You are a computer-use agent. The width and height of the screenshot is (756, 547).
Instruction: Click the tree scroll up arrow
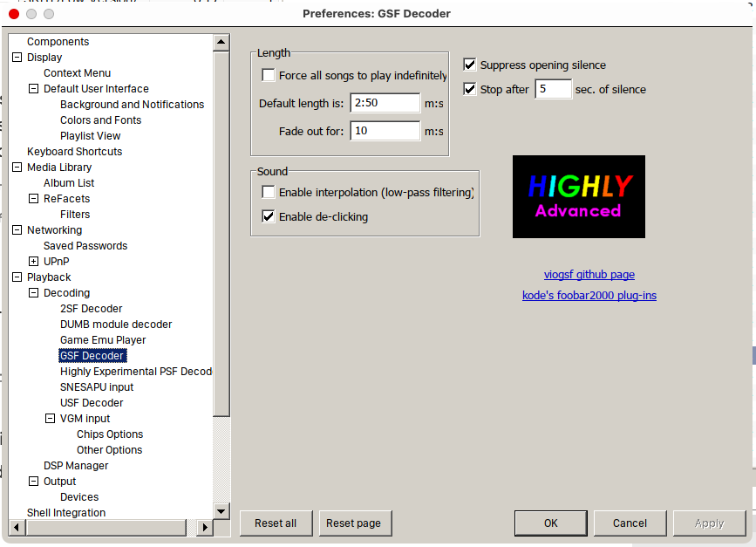tap(221, 42)
